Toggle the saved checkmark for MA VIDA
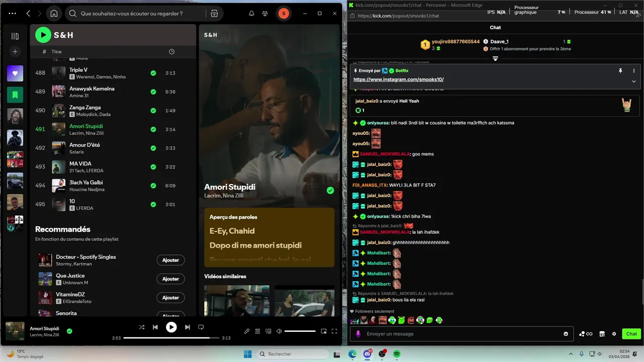This screenshot has width=644, height=362. click(153, 167)
